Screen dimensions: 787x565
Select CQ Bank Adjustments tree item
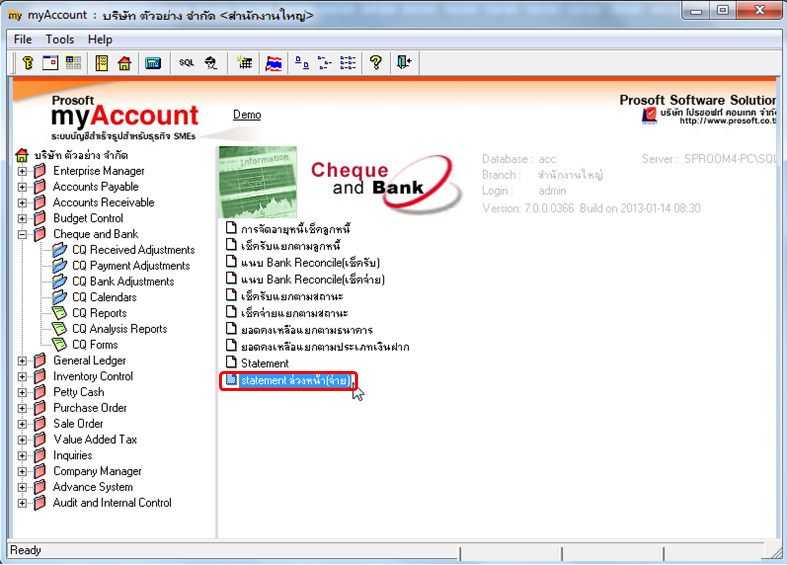click(123, 281)
